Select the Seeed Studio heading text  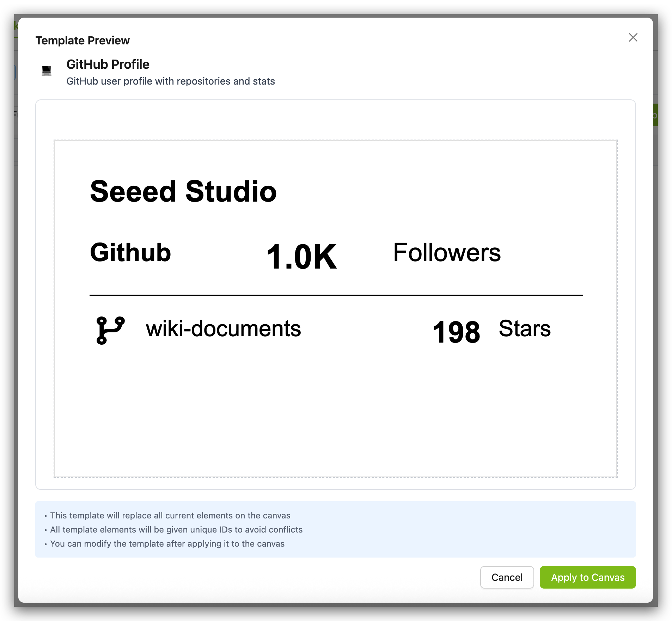(183, 191)
